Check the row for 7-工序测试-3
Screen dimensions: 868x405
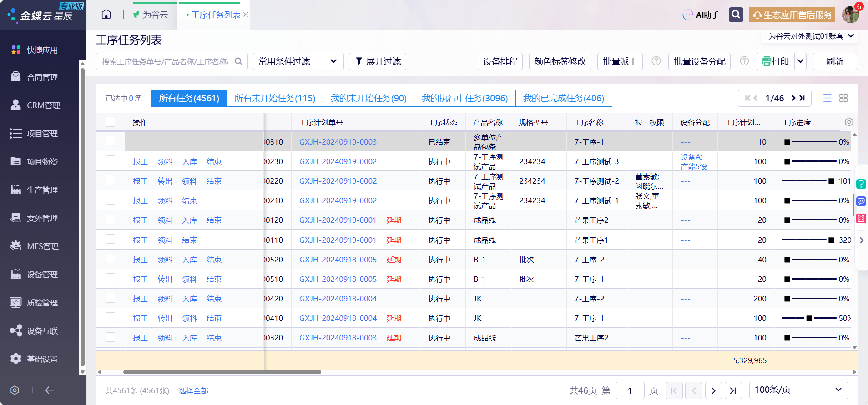(110, 160)
